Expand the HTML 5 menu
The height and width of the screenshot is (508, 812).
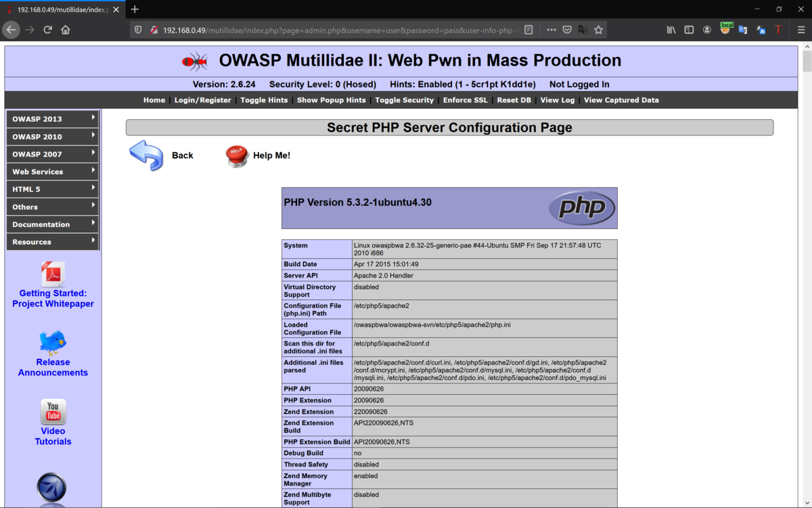pyautogui.click(x=53, y=189)
